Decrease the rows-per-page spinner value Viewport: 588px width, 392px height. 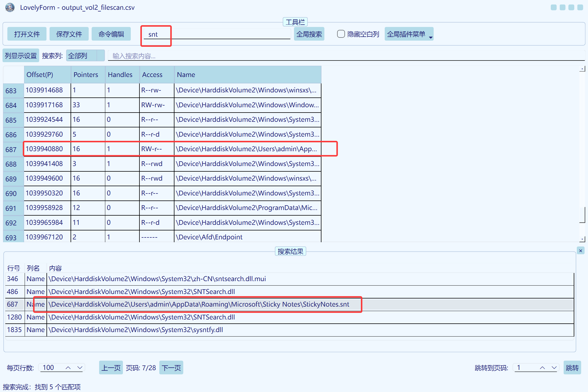tap(80, 368)
